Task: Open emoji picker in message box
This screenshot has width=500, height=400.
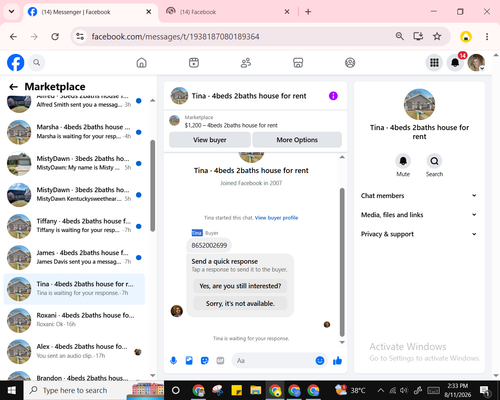Action: click(x=320, y=360)
